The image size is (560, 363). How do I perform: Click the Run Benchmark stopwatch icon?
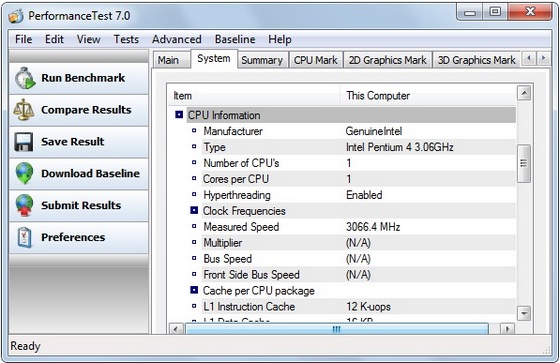click(x=25, y=78)
